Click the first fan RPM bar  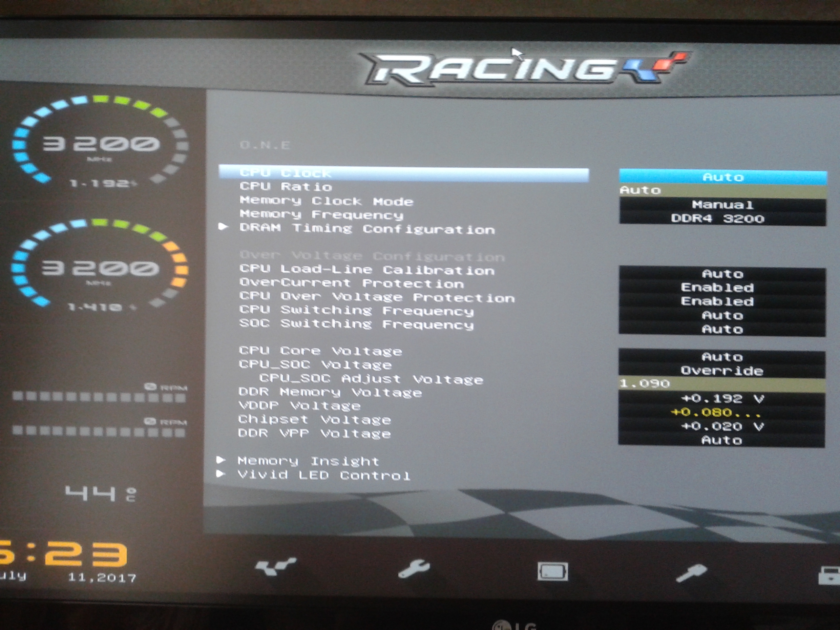[99, 397]
